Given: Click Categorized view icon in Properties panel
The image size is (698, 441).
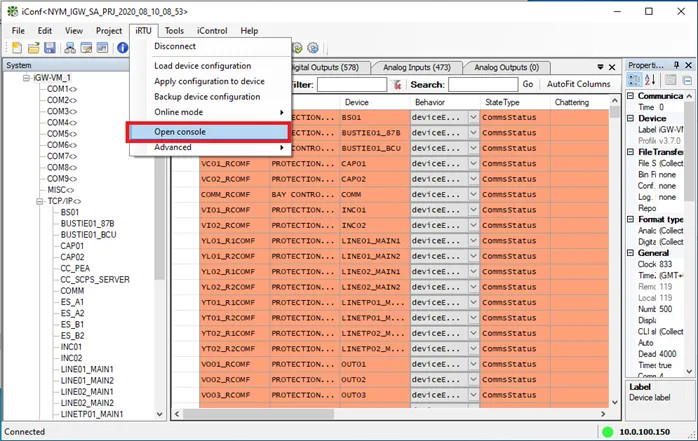Looking at the screenshot, I should click(634, 80).
